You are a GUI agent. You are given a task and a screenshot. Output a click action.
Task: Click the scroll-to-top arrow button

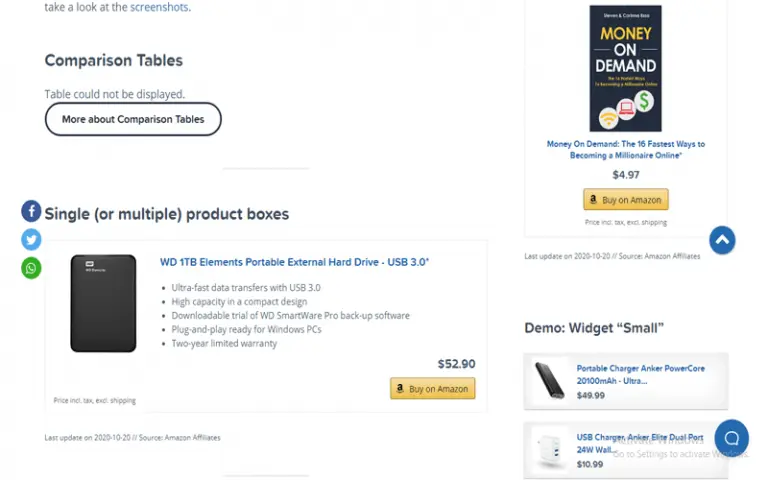pyautogui.click(x=722, y=240)
